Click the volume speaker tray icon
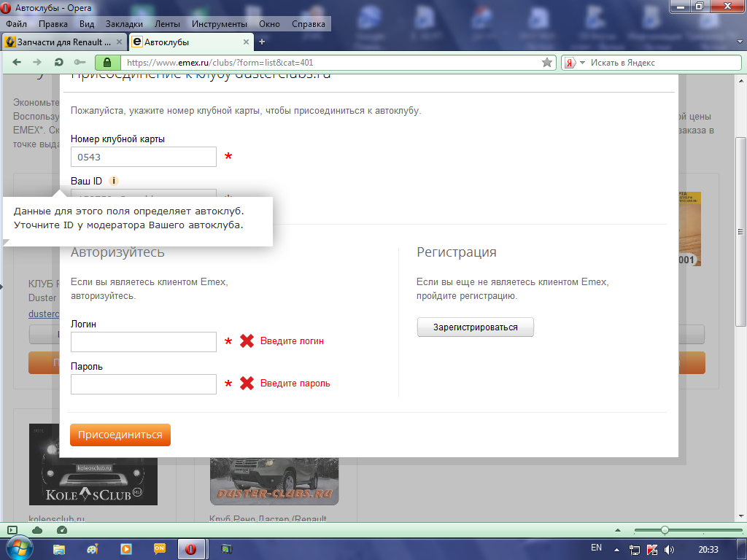747x560 pixels. click(x=670, y=550)
